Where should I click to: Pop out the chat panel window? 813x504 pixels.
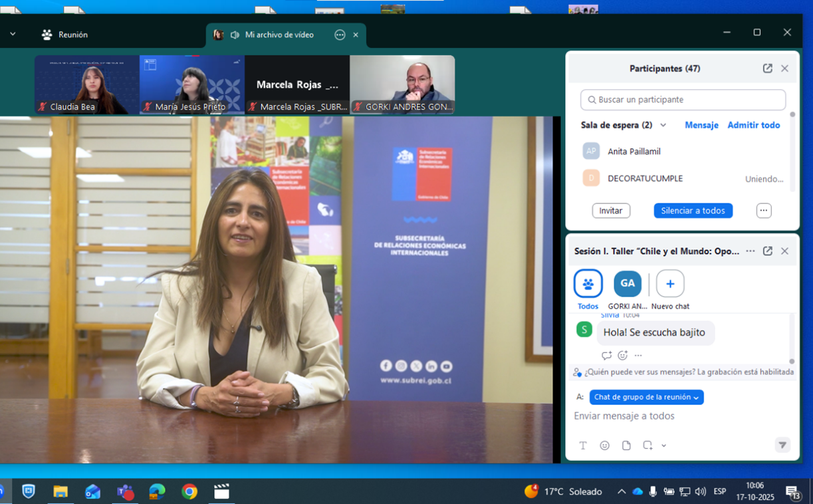(767, 251)
